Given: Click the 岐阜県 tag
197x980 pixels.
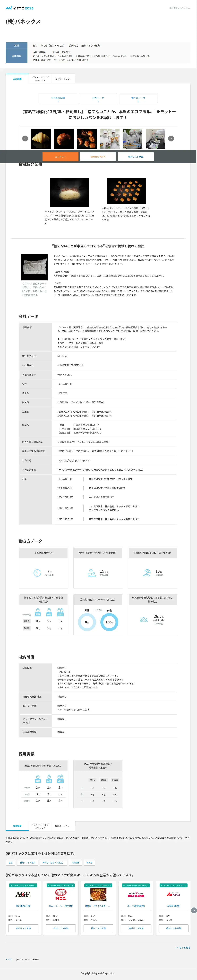Looking at the screenshot, I should 90,862.
